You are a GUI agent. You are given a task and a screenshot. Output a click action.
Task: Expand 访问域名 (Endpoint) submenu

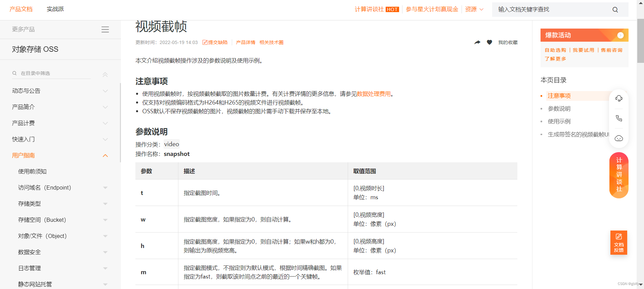click(x=105, y=188)
